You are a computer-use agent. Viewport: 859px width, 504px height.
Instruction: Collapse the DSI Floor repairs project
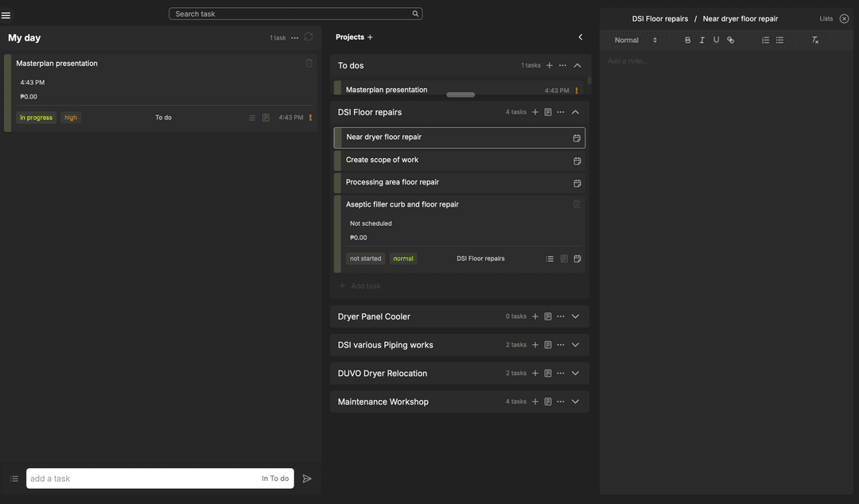[575, 113]
